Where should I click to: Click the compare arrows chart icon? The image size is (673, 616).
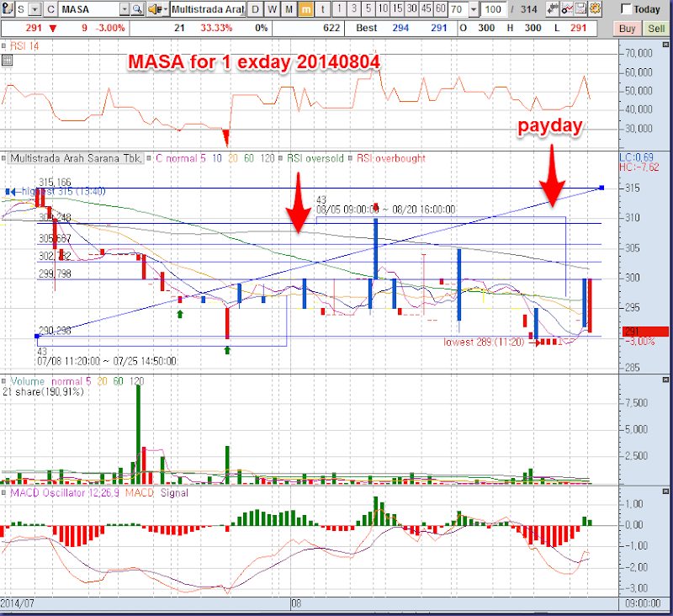553,9
